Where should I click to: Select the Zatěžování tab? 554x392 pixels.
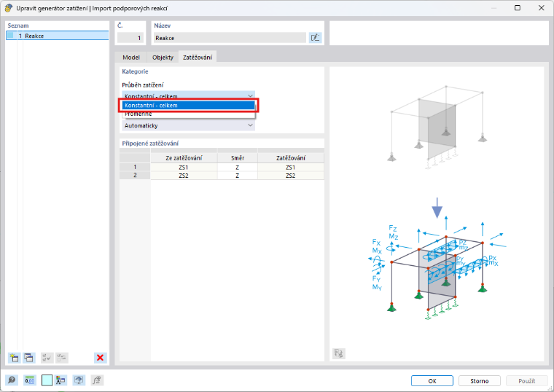(198, 58)
